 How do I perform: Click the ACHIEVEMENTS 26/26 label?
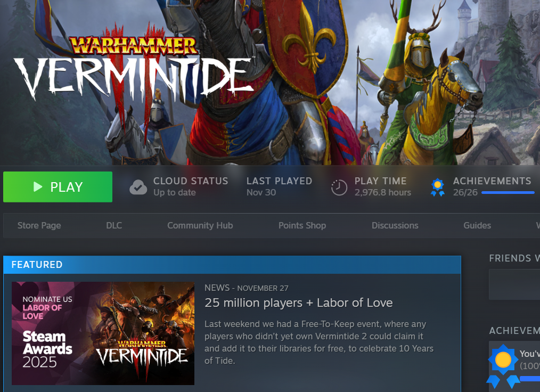[492, 186]
